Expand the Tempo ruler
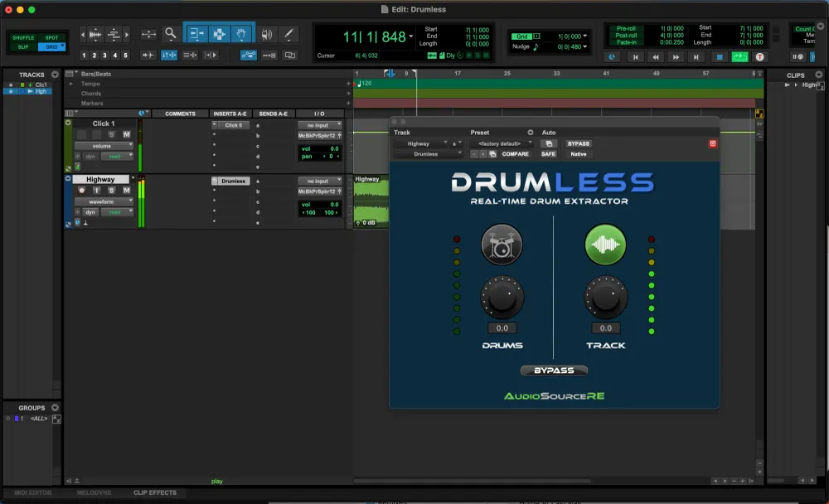 (70, 84)
